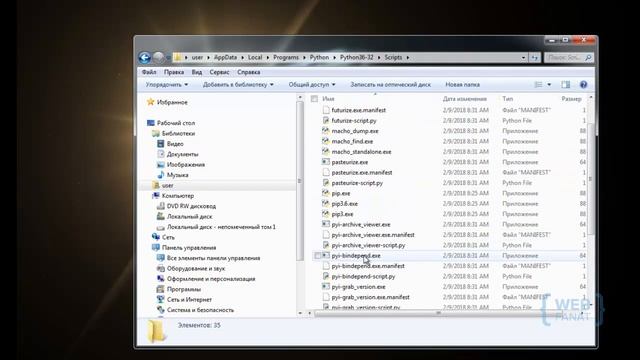Expand the breadcrumb arrow after Local

point(268,58)
